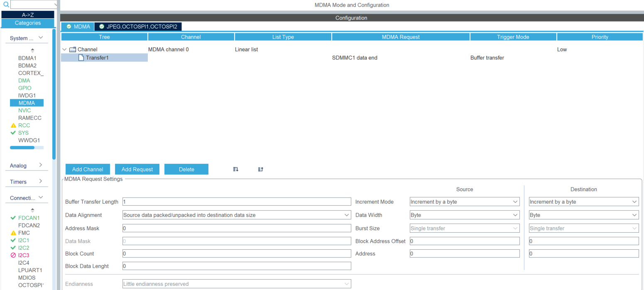Collapse the Channel tree node
This screenshot has width=644, height=290.
[x=64, y=49]
